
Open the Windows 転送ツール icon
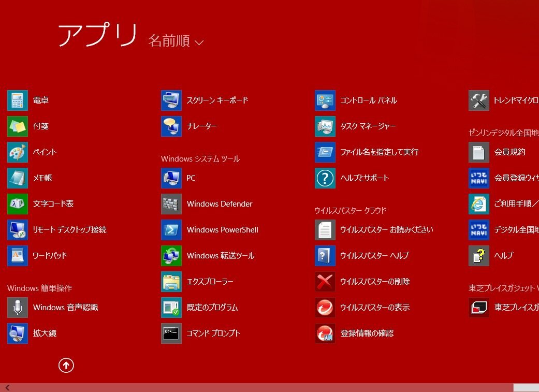pos(171,255)
